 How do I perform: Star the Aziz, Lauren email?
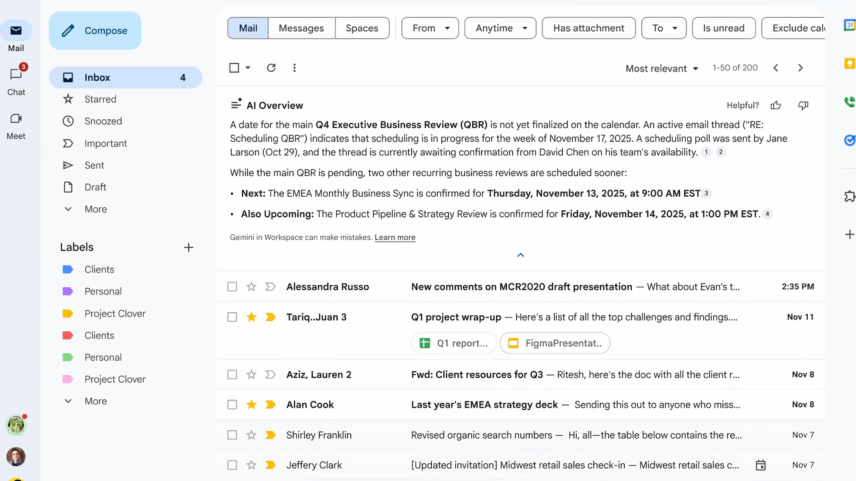point(251,375)
